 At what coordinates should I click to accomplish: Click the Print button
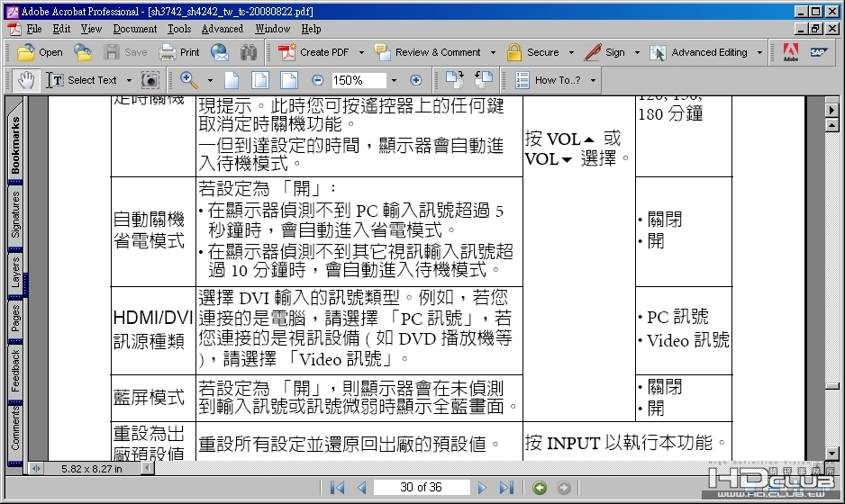179,52
